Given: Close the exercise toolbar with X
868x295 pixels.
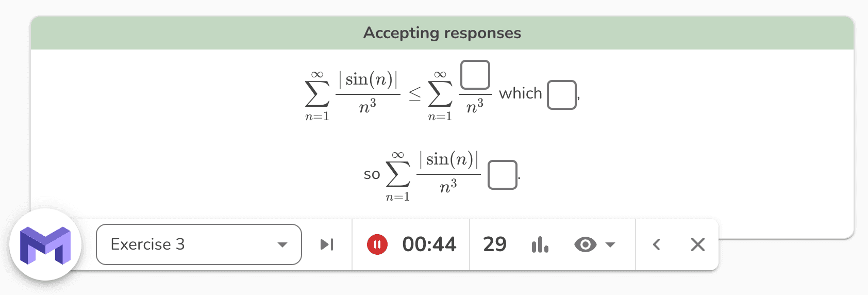Looking at the screenshot, I should tap(697, 244).
